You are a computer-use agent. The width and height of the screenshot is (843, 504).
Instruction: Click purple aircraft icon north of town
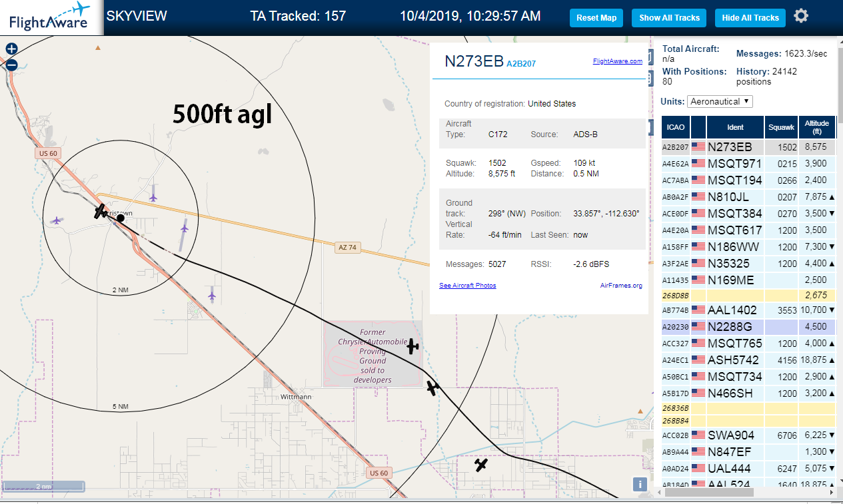(x=153, y=197)
